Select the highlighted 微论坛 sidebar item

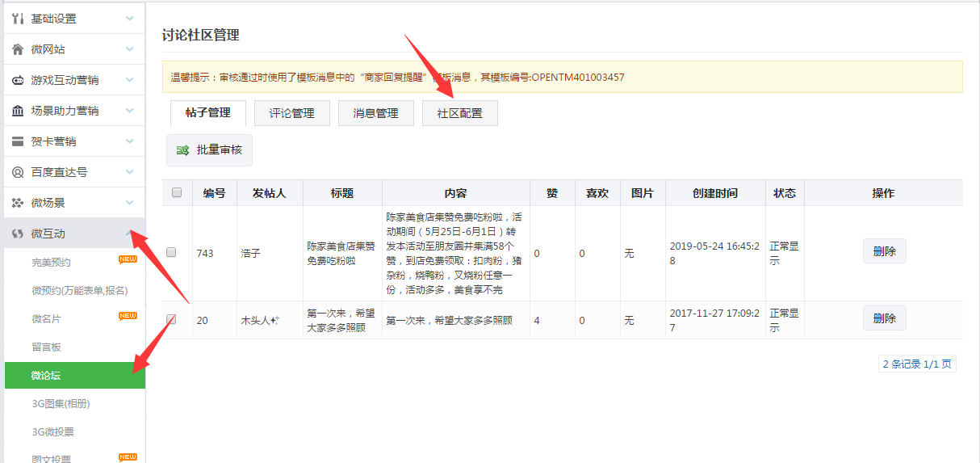point(75,376)
